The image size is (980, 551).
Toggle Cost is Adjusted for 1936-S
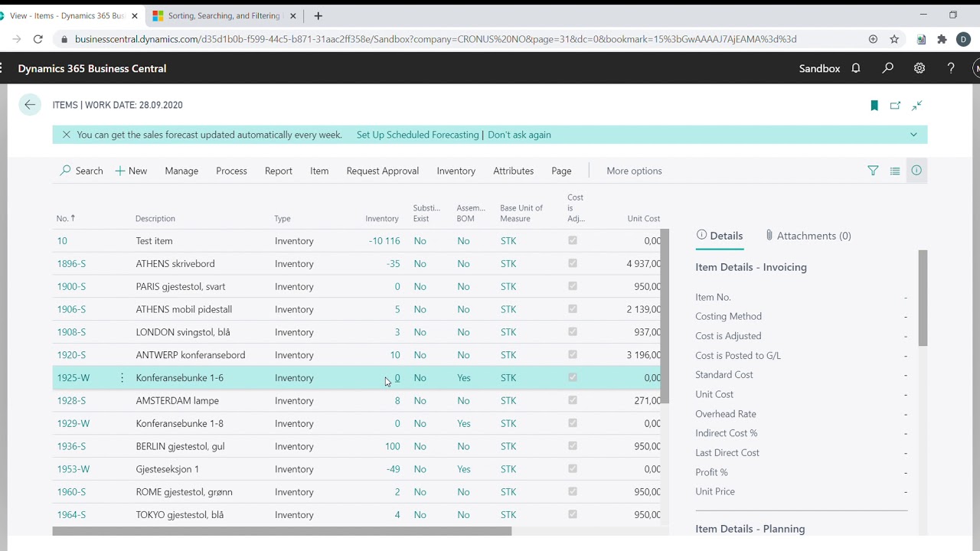pyautogui.click(x=573, y=446)
